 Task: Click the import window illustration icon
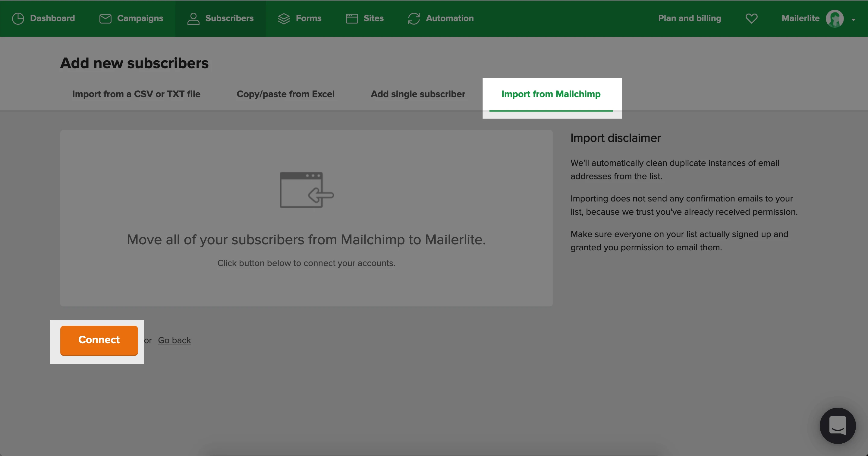(306, 190)
